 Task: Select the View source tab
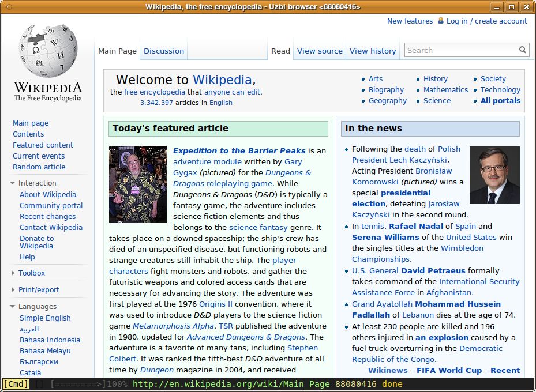[x=320, y=51]
